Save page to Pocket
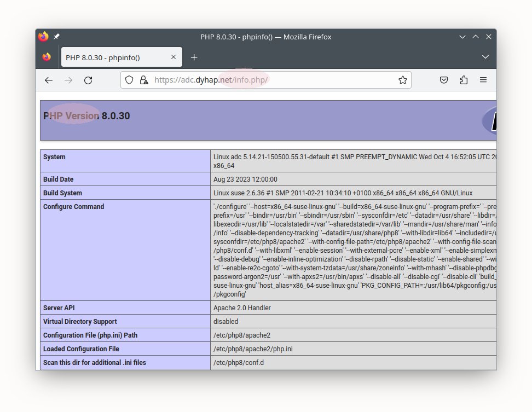Viewport: 532px width, 412px height. click(444, 80)
